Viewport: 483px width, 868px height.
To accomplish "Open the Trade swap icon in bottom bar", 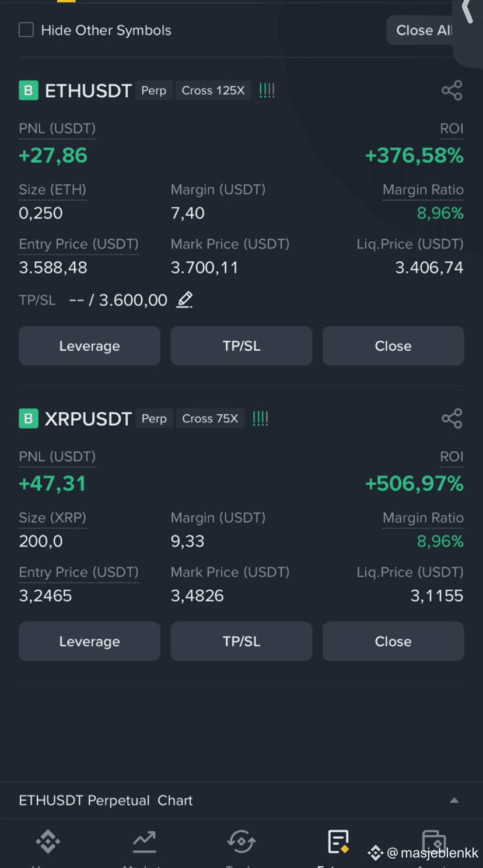I will pos(242,841).
